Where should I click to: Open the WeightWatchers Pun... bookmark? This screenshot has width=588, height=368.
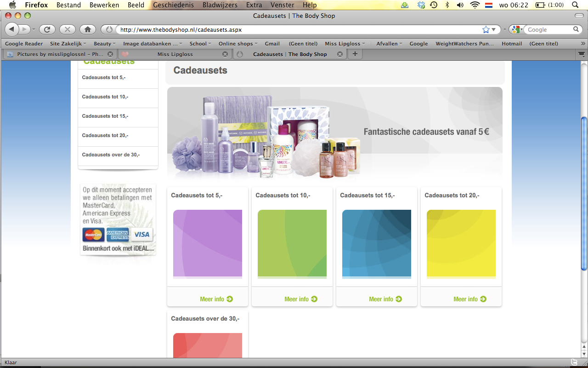pos(464,44)
